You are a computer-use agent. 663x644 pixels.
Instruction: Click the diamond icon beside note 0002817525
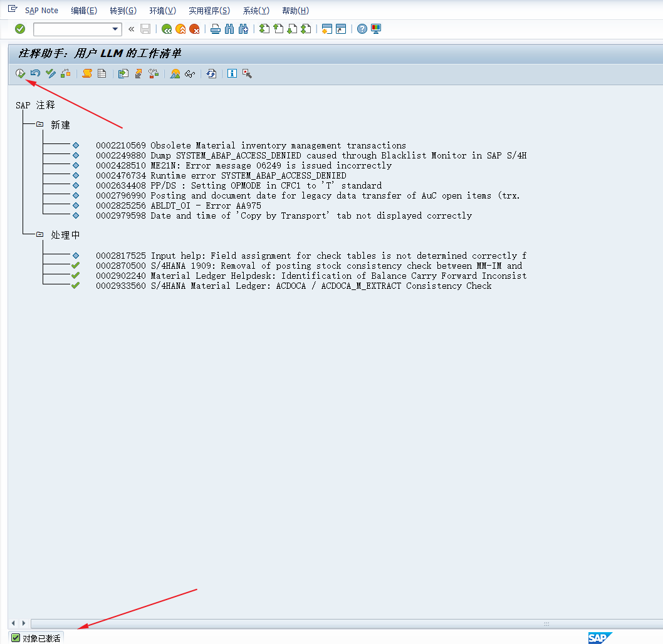click(76, 256)
